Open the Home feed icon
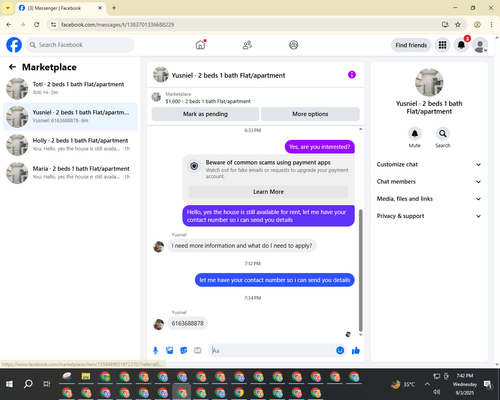The image size is (500, 400). [x=200, y=45]
